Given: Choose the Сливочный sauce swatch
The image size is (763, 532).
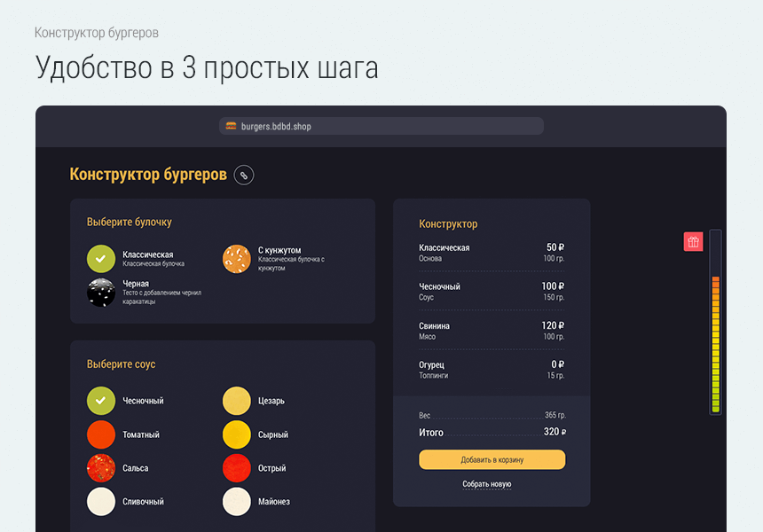Looking at the screenshot, I should coord(100,501).
